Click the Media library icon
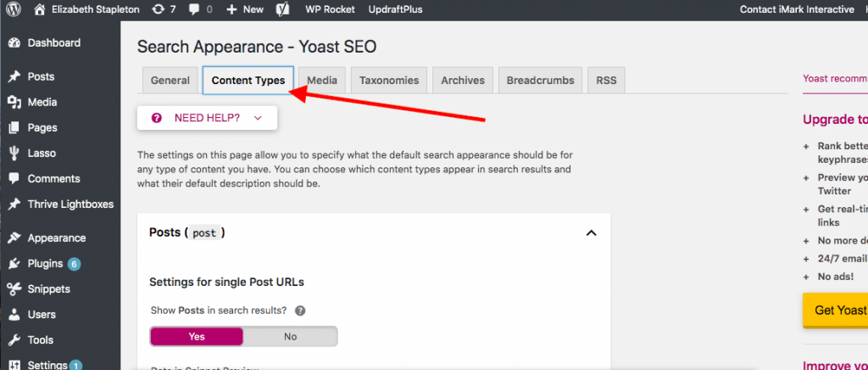 14,103
